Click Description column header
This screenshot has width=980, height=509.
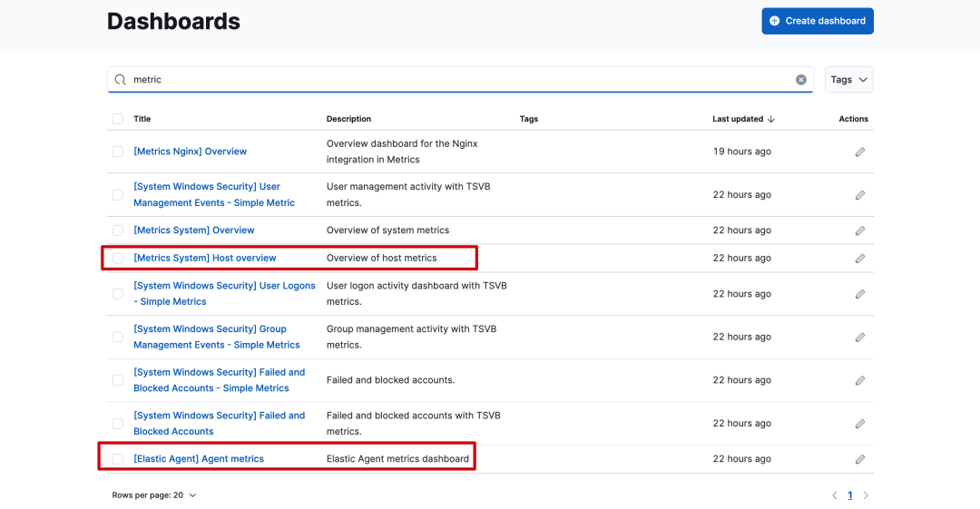click(x=348, y=119)
